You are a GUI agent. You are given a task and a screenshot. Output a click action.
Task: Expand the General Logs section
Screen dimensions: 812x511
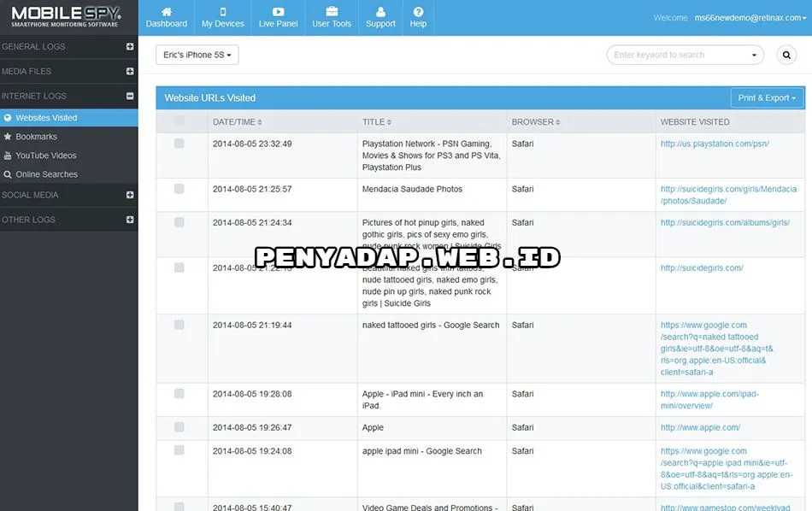[130, 47]
